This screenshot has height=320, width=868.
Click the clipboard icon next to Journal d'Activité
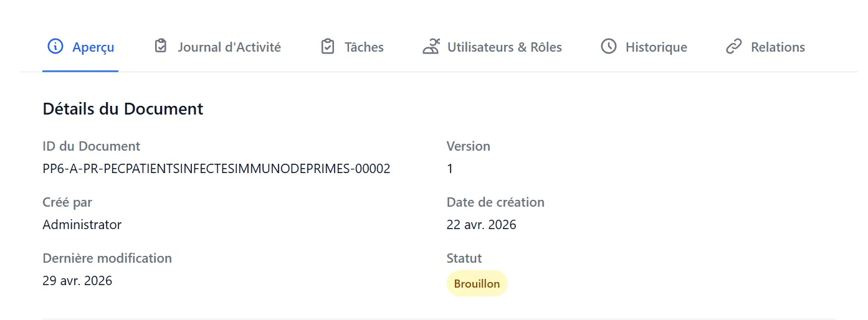[161, 47]
